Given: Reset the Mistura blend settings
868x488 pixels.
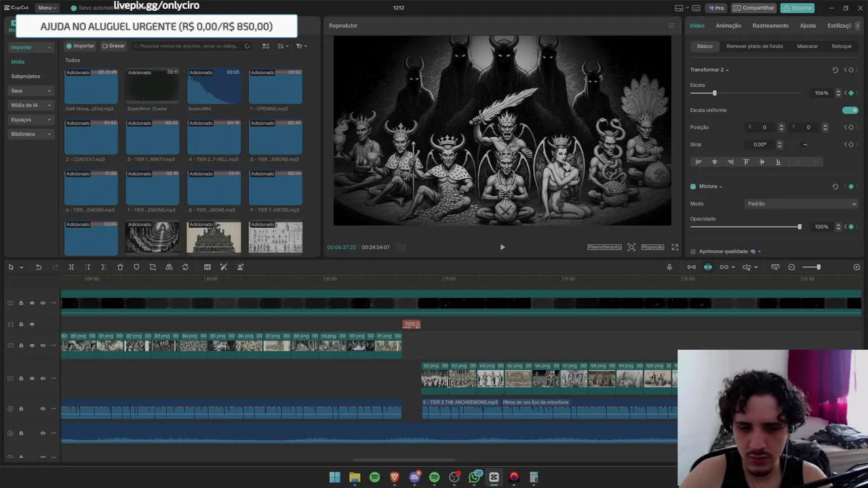Looking at the screenshot, I should (x=835, y=186).
